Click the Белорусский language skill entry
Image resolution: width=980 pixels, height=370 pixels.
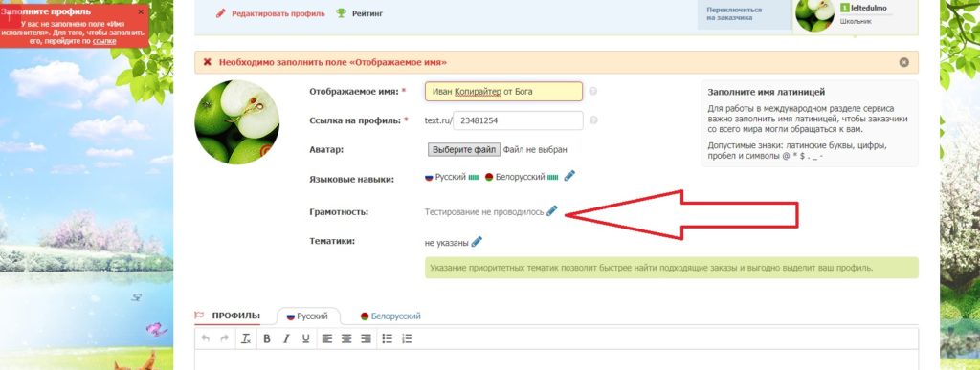[522, 177]
